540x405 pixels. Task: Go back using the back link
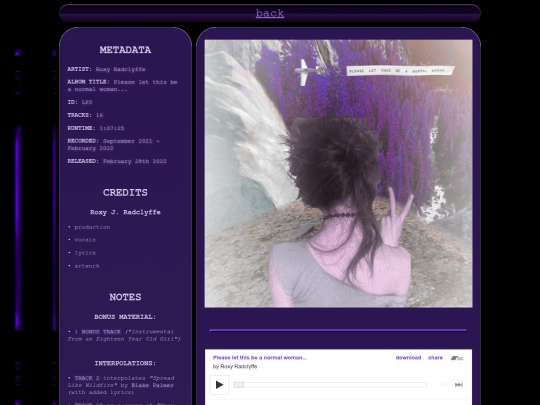tap(270, 13)
